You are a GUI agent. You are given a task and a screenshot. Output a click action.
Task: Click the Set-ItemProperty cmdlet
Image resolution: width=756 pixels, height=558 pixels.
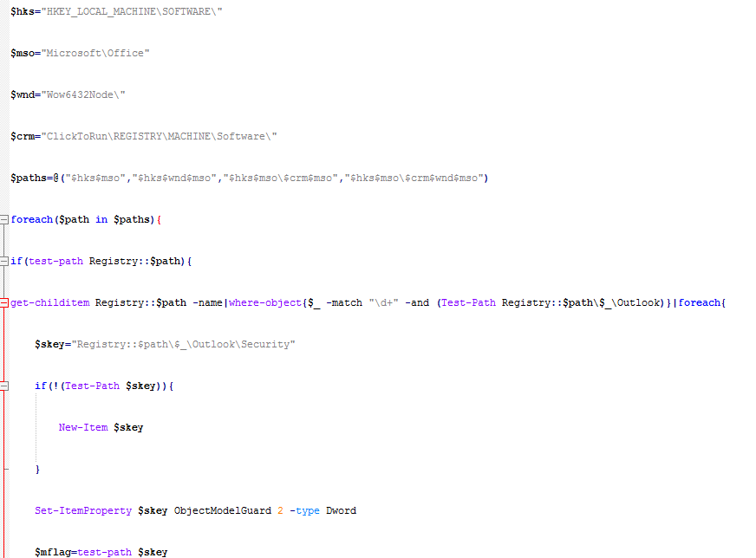(83, 510)
